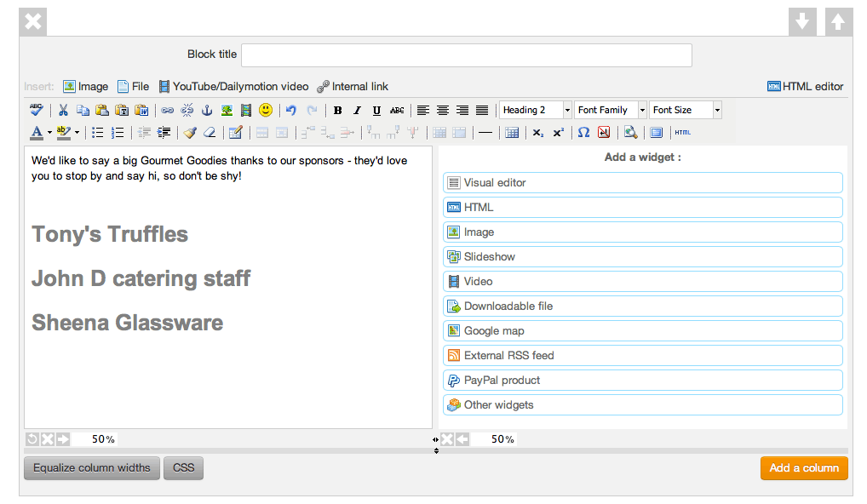
Task: Select the Slideshow widget option
Action: click(x=643, y=257)
